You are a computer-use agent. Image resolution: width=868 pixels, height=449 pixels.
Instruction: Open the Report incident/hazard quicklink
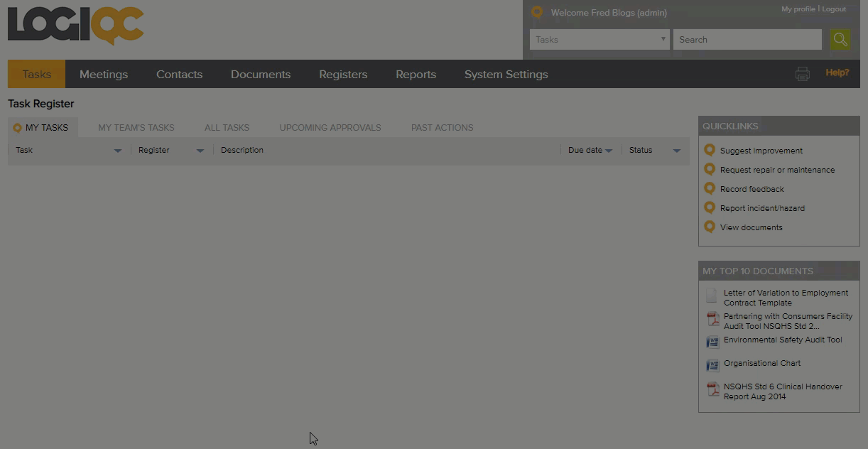761,208
